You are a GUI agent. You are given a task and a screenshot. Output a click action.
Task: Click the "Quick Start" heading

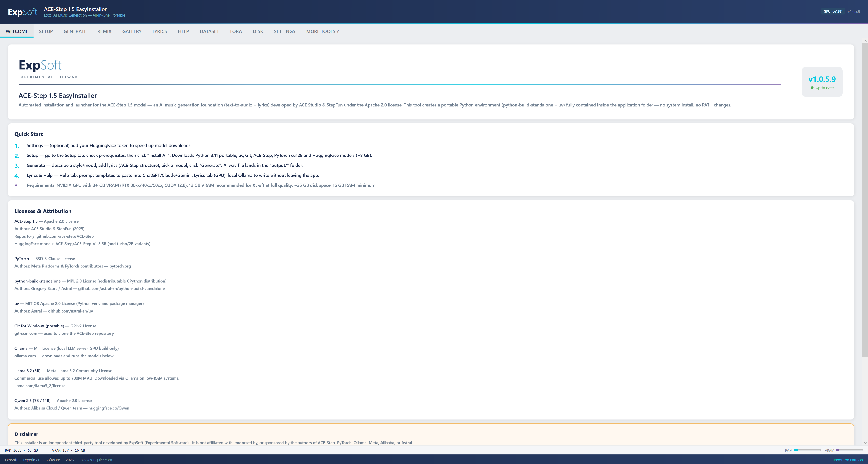29,134
